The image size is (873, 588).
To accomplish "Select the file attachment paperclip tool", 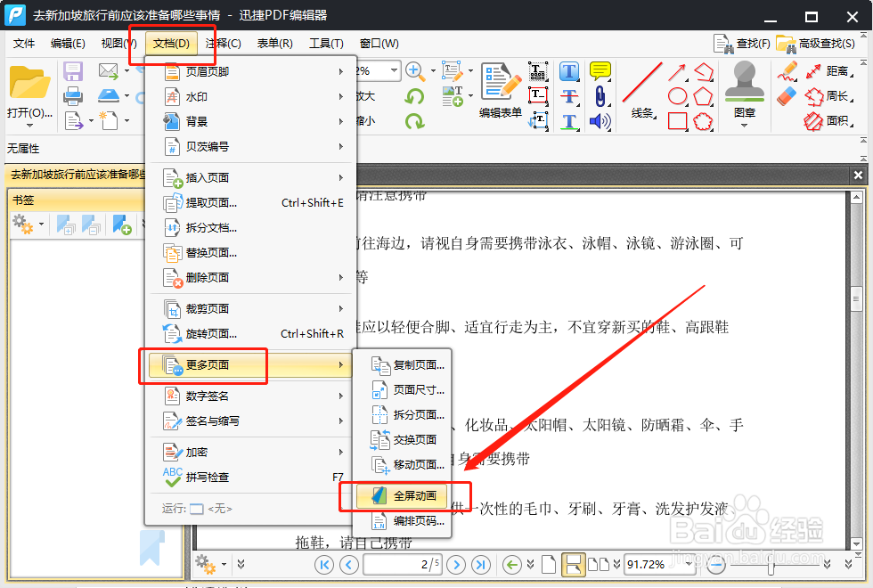I will (600, 96).
